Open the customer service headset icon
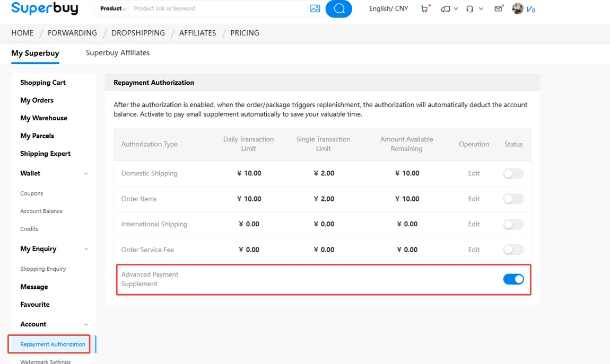 tap(469, 8)
